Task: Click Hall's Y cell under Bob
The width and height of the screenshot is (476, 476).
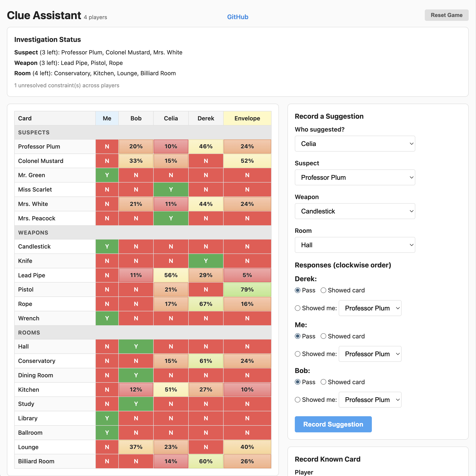Action: click(x=136, y=346)
